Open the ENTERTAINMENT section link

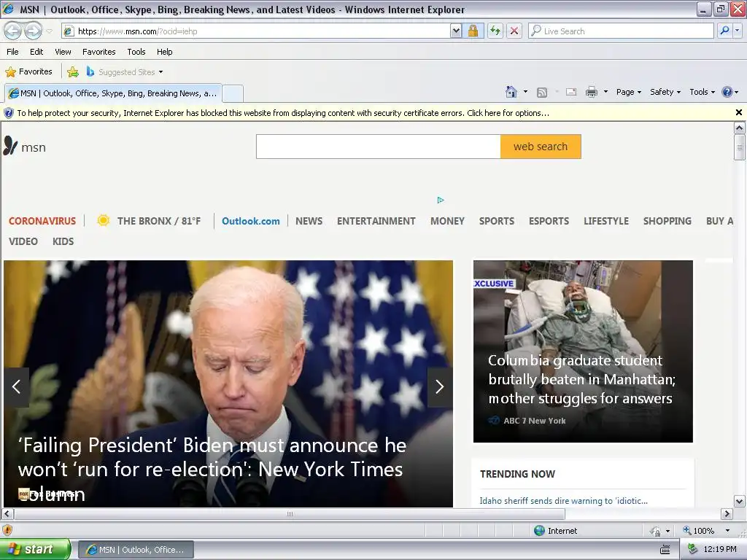376,221
